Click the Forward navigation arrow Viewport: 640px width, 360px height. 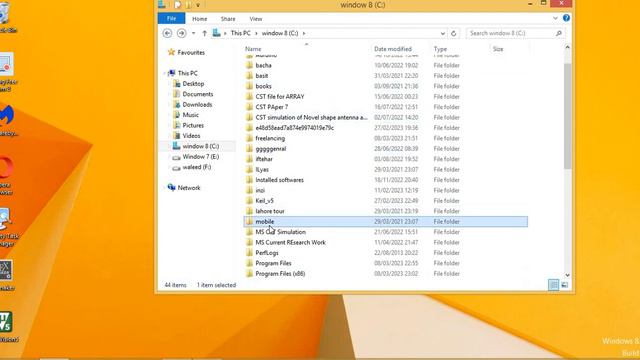click(181, 33)
